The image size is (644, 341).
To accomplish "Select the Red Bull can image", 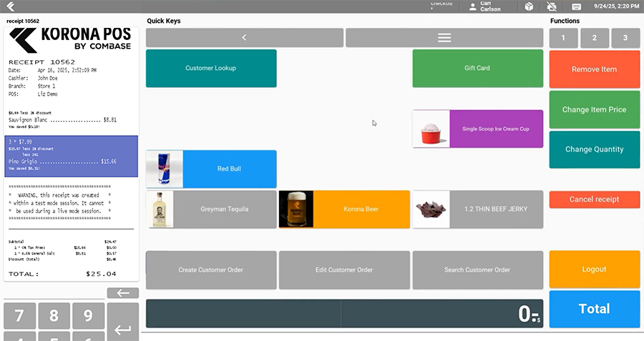I will click(165, 169).
